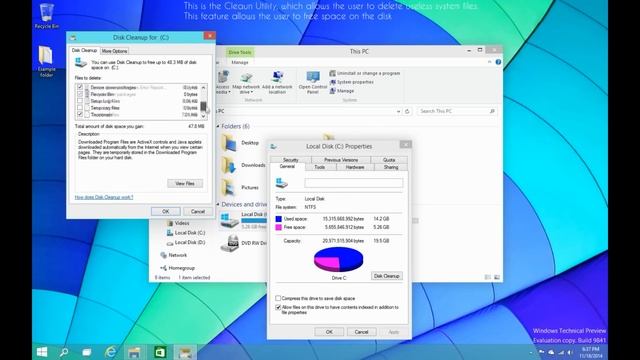The height and width of the screenshot is (360, 640).
Task: Select the Drive Tools ribbon tab
Action: 240,52
